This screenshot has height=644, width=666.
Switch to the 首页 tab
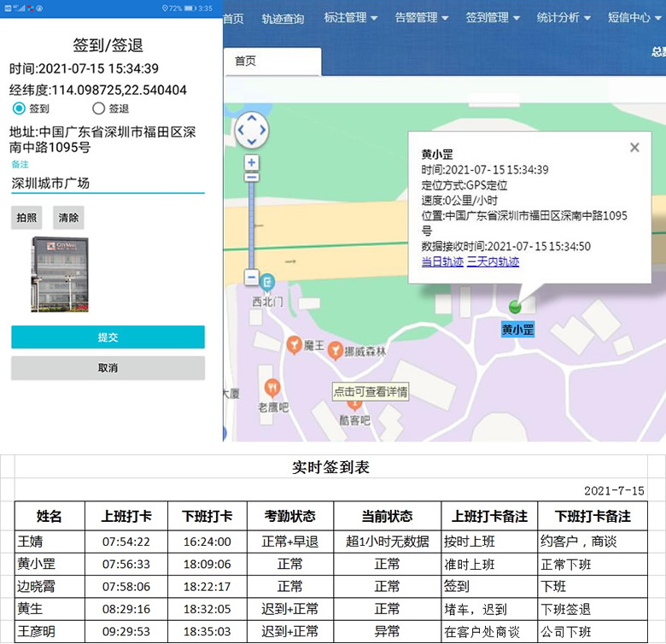[272, 61]
